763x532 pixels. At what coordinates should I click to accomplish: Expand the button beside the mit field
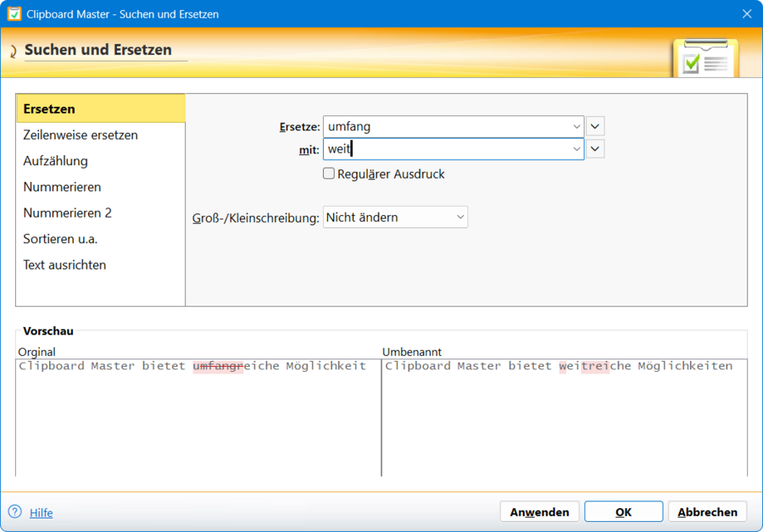coord(595,149)
